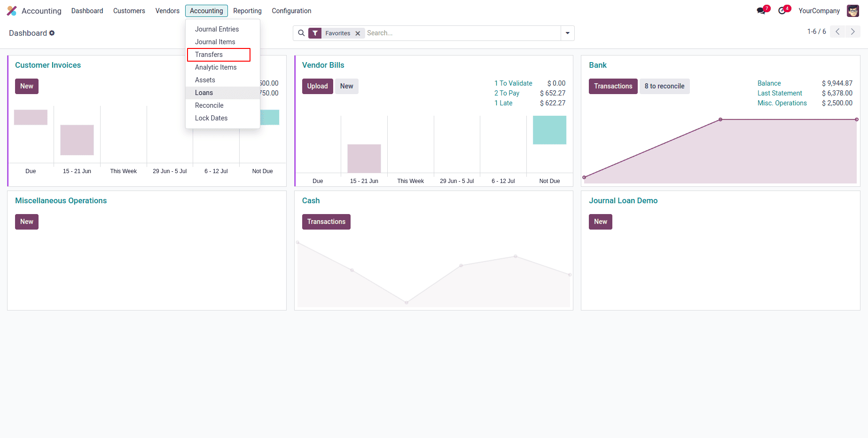Expand the search options dropdown arrow
This screenshot has width=868, height=438.
567,33
